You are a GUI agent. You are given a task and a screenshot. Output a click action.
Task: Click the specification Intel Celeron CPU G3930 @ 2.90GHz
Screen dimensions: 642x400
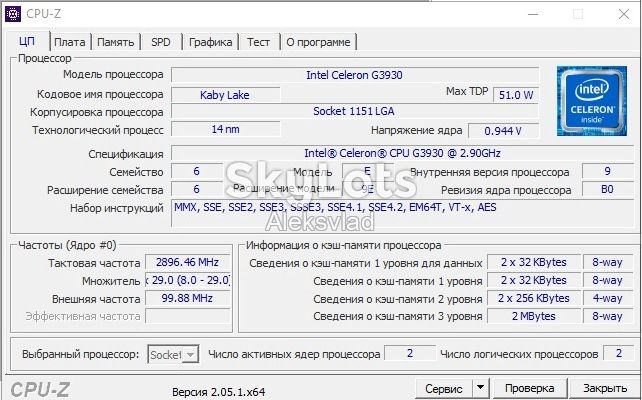(402, 153)
